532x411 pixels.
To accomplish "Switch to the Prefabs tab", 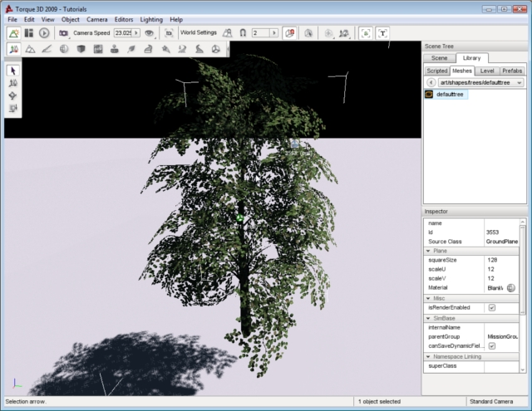I will tap(512, 71).
